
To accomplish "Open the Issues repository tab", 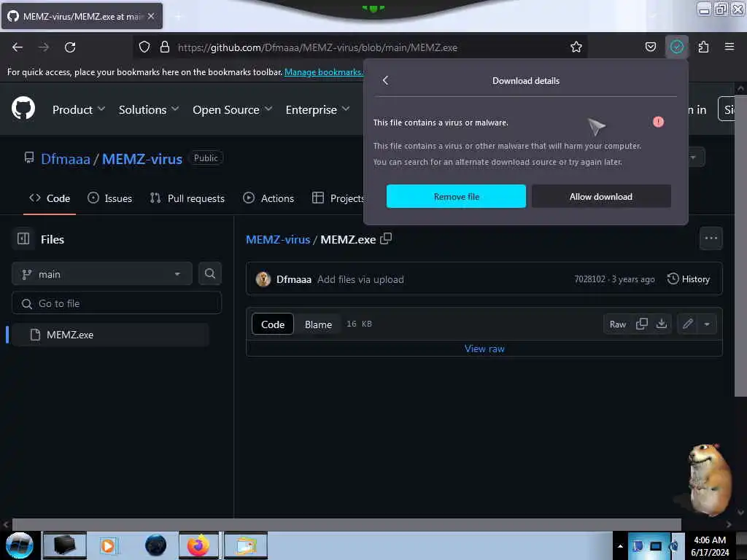I will [x=109, y=198].
